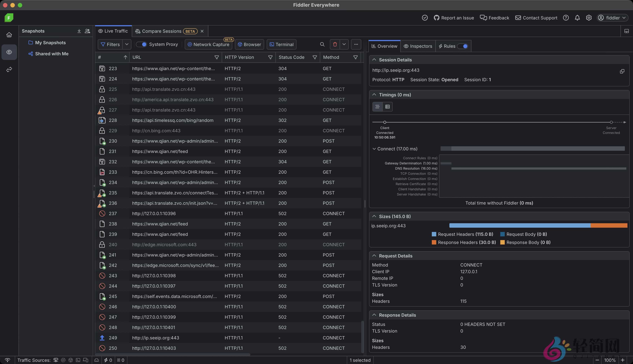Select session 228 api.timelessq.com row
Image resolution: width=633 pixels, height=364 pixels.
[228, 120]
